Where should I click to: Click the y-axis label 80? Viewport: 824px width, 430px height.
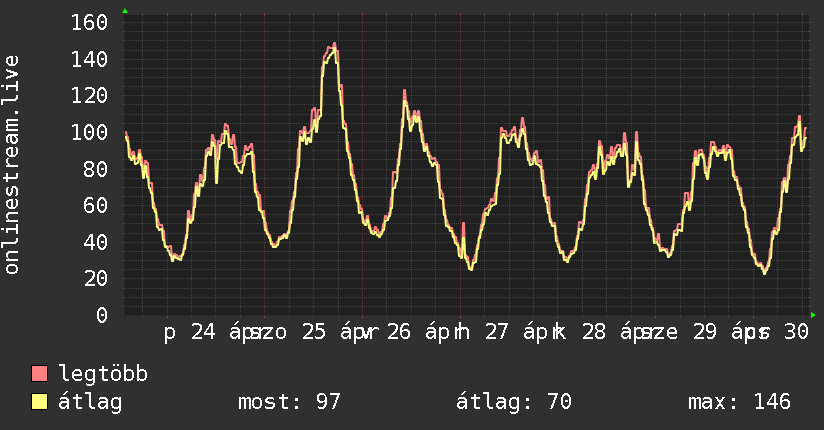click(96, 169)
